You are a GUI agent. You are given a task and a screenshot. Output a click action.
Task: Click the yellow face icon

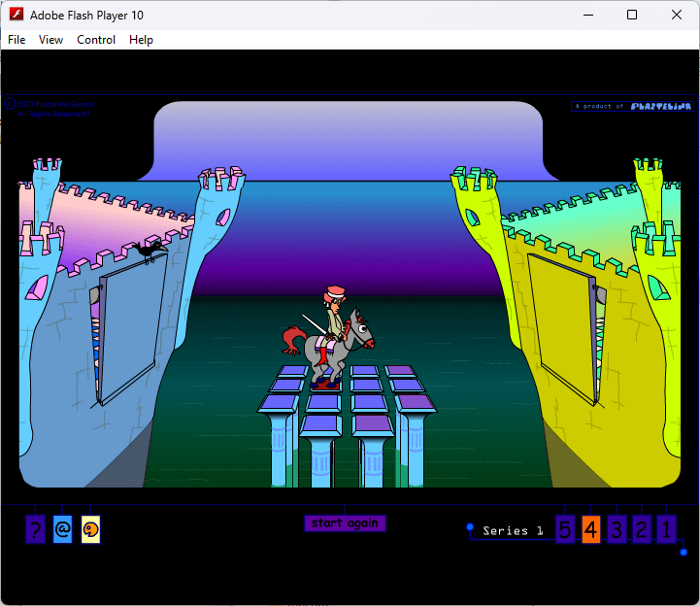point(90,529)
